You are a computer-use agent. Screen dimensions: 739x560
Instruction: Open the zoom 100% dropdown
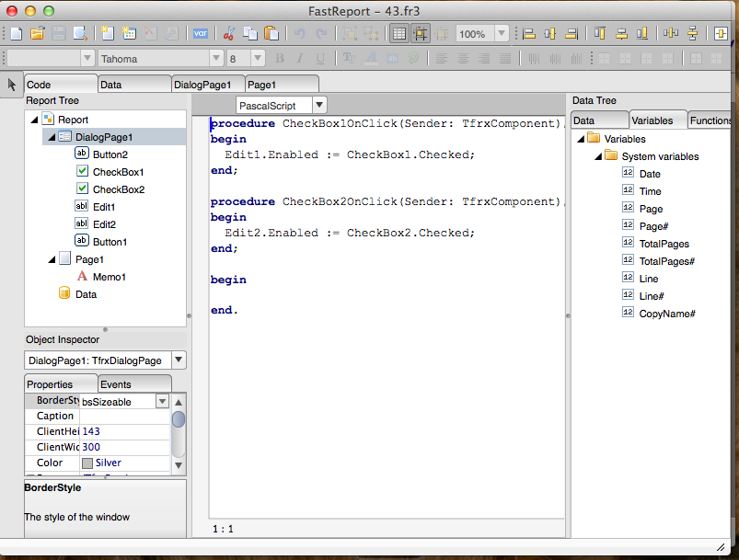click(501, 34)
